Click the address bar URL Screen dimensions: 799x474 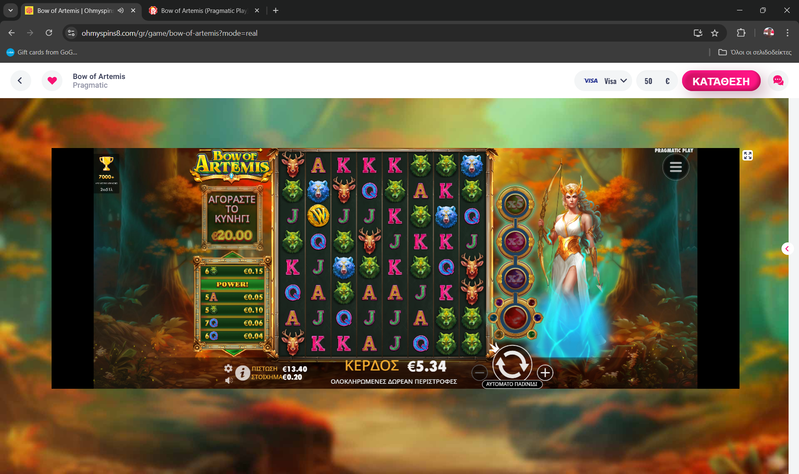pyautogui.click(x=170, y=33)
